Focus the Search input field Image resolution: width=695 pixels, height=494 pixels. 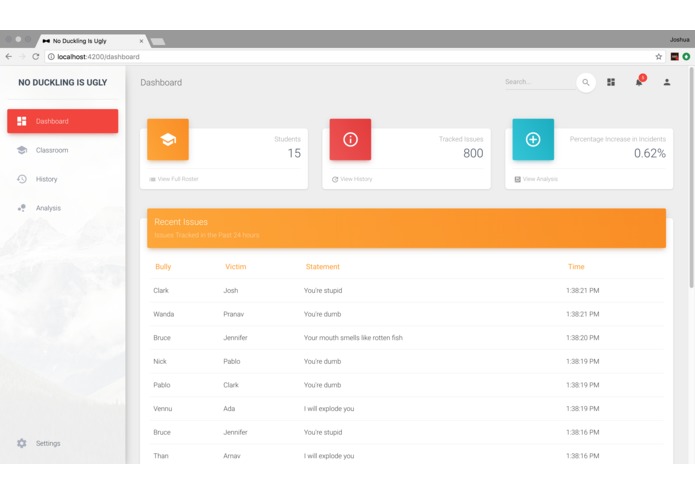[540, 82]
